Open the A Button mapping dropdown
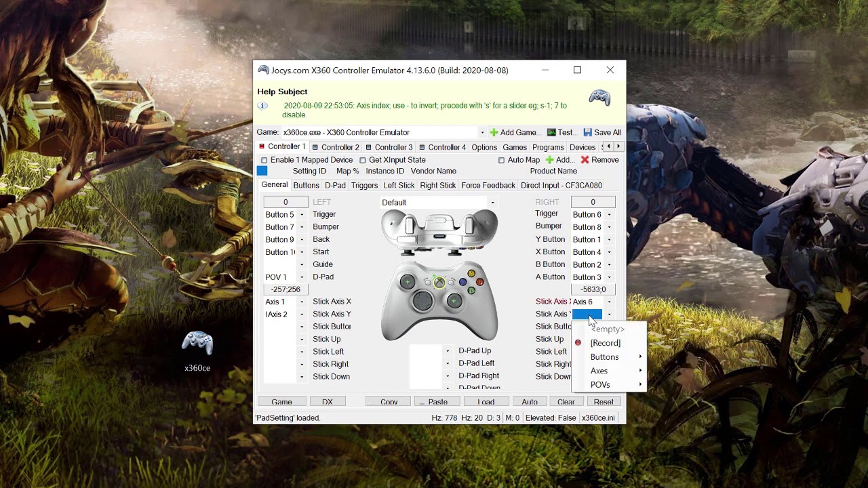The image size is (868, 488). [x=609, y=277]
